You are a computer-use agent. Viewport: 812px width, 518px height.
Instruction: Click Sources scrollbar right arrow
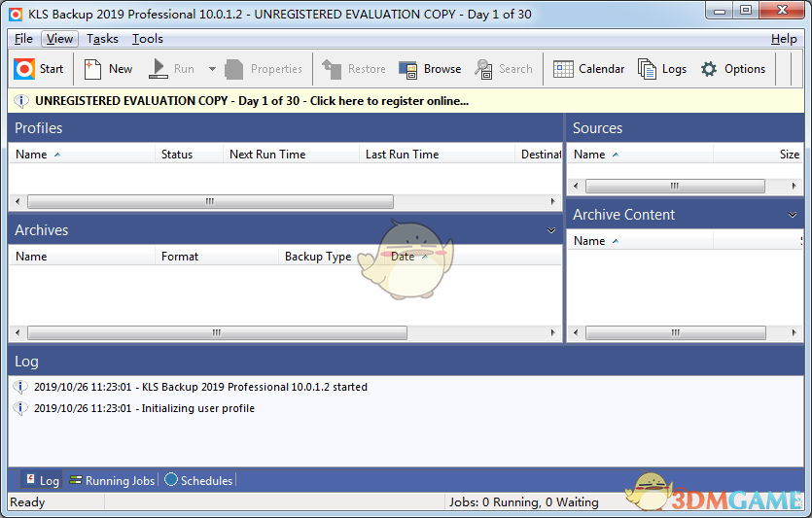(794, 186)
